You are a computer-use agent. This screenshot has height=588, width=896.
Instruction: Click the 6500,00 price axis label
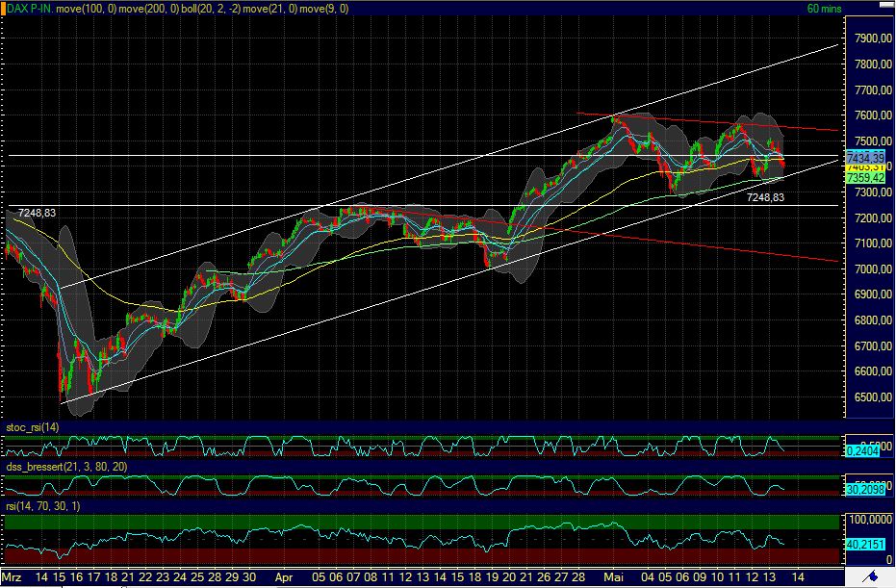[x=873, y=397]
